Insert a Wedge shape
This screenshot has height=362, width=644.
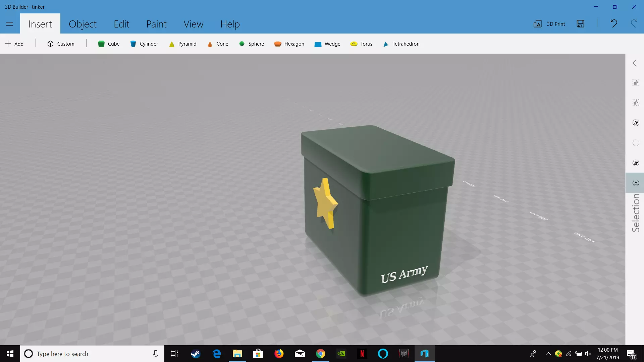tap(327, 44)
